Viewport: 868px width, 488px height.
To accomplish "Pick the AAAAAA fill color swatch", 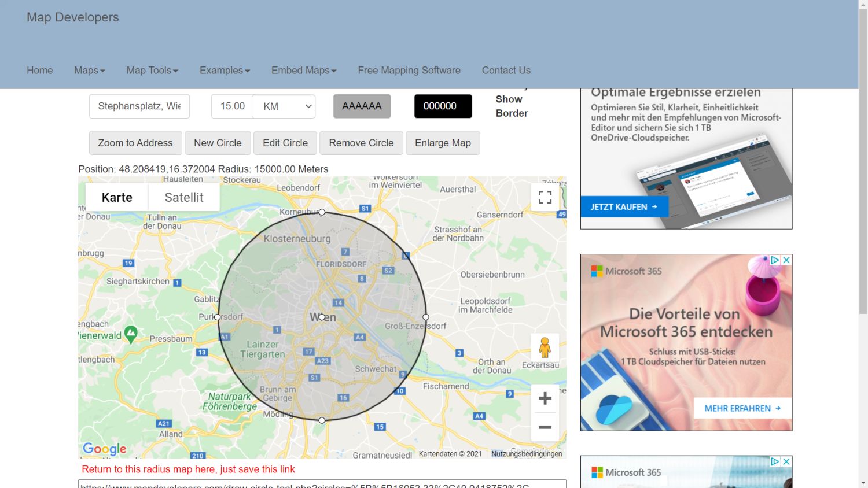I will (362, 106).
